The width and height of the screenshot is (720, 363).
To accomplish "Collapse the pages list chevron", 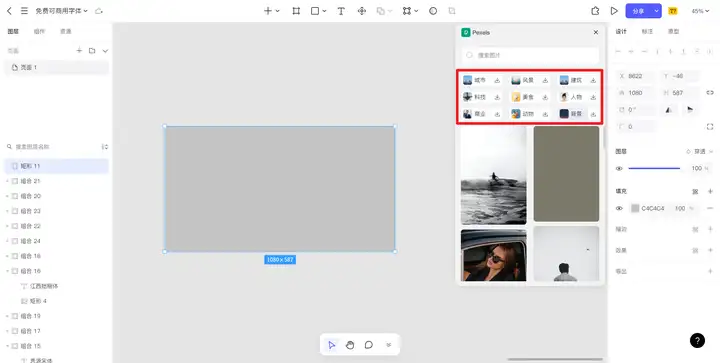I will click(105, 50).
